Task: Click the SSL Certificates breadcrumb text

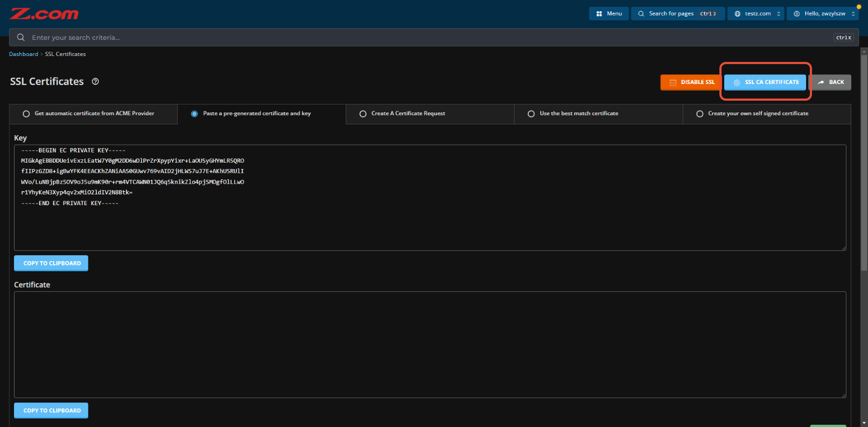Action: (x=65, y=54)
